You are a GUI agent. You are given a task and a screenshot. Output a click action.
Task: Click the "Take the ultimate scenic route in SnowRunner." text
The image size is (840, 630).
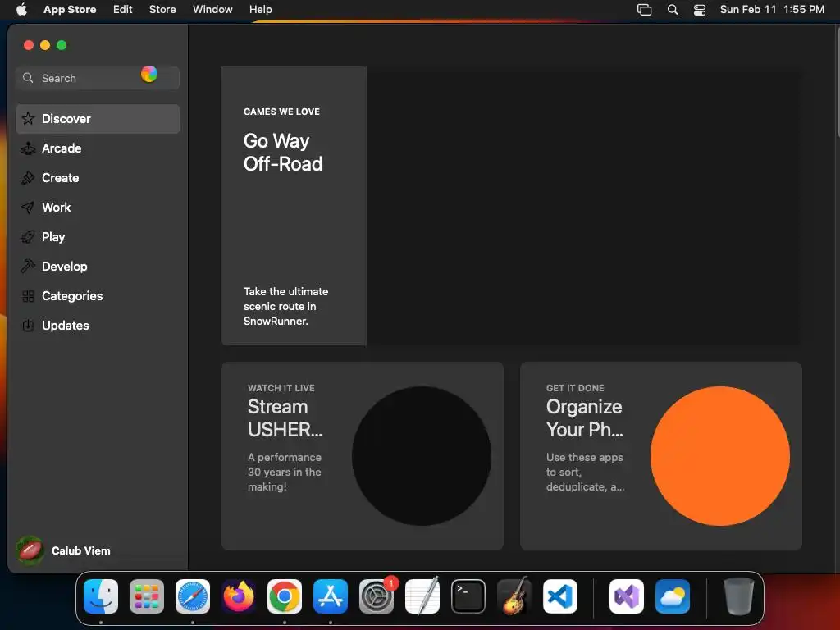(286, 307)
